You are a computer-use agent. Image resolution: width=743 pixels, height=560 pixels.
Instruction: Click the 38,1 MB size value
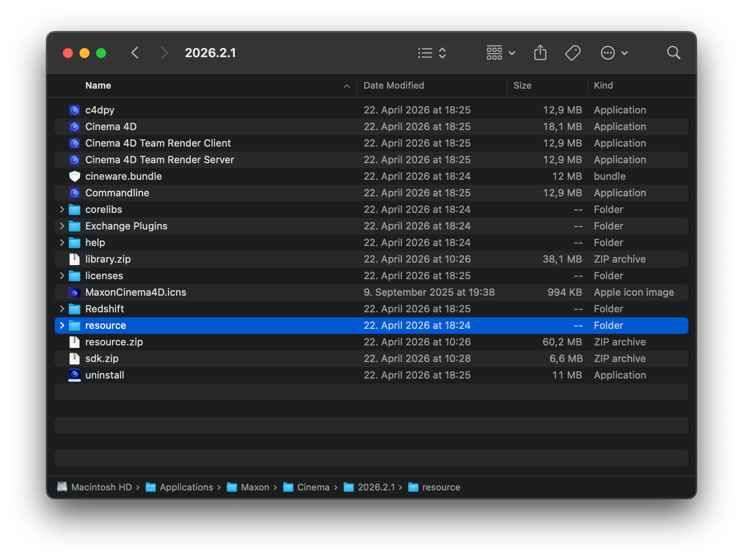coord(562,259)
